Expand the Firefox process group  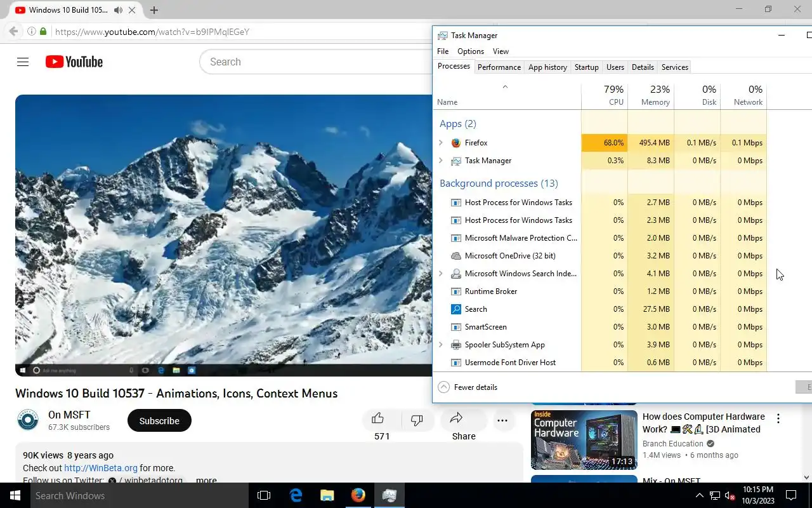441,143
